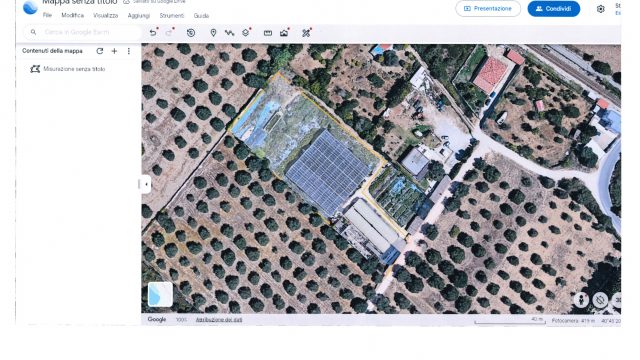Open the Modifica menu
The image size is (640, 360).
tap(72, 16)
